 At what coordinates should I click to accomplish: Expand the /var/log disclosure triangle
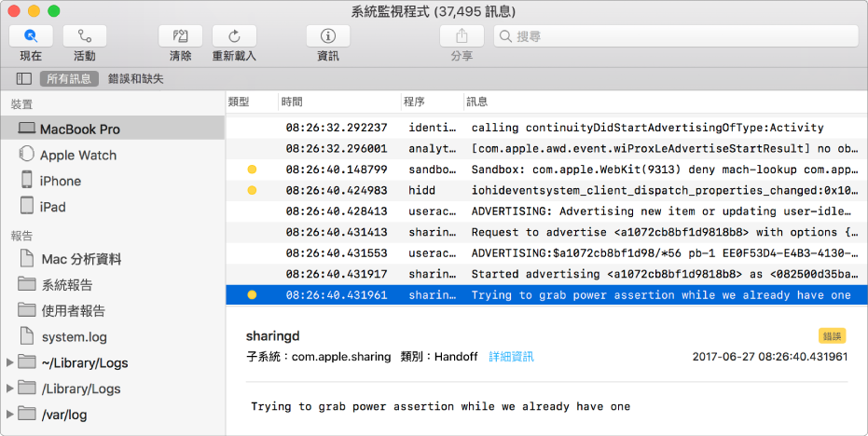(9, 415)
